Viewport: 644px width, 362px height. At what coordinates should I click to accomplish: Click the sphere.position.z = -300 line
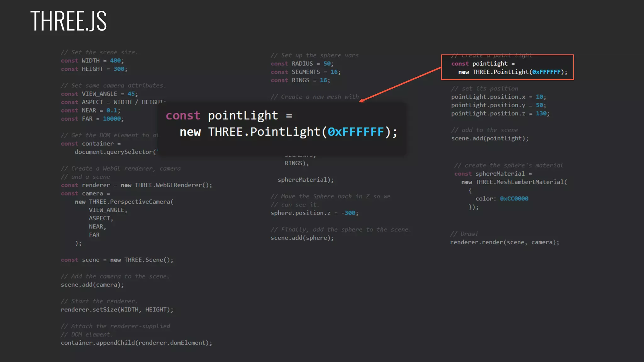click(x=314, y=213)
